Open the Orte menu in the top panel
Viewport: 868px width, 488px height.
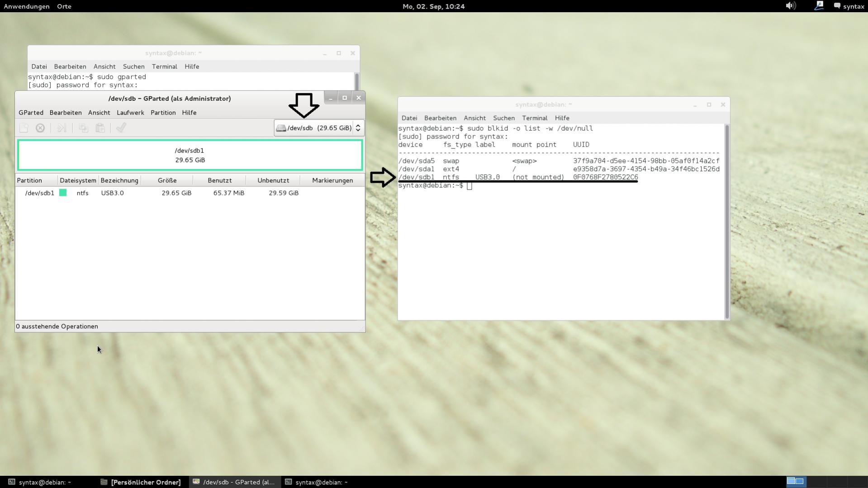64,6
